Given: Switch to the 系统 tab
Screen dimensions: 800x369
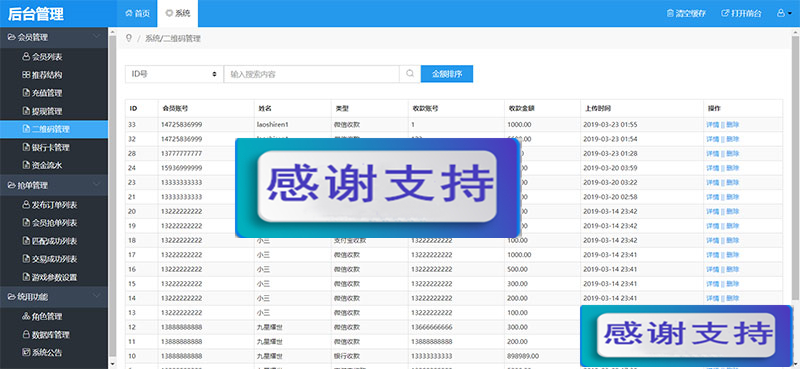Looking at the screenshot, I should click(x=178, y=13).
